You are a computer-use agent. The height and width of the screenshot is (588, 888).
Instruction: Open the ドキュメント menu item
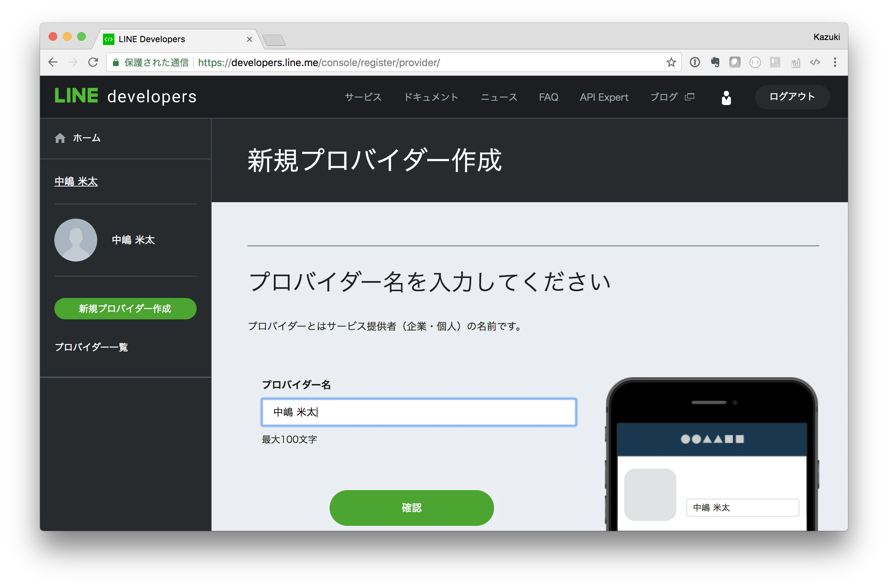[431, 97]
